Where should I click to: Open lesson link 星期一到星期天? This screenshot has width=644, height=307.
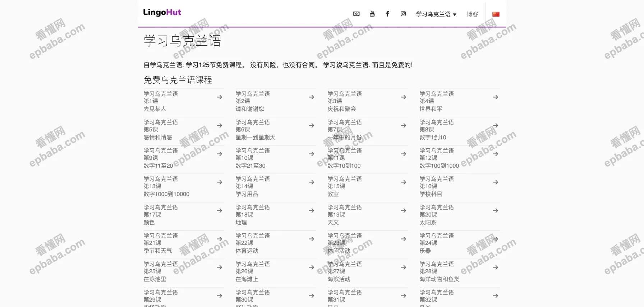click(x=256, y=137)
